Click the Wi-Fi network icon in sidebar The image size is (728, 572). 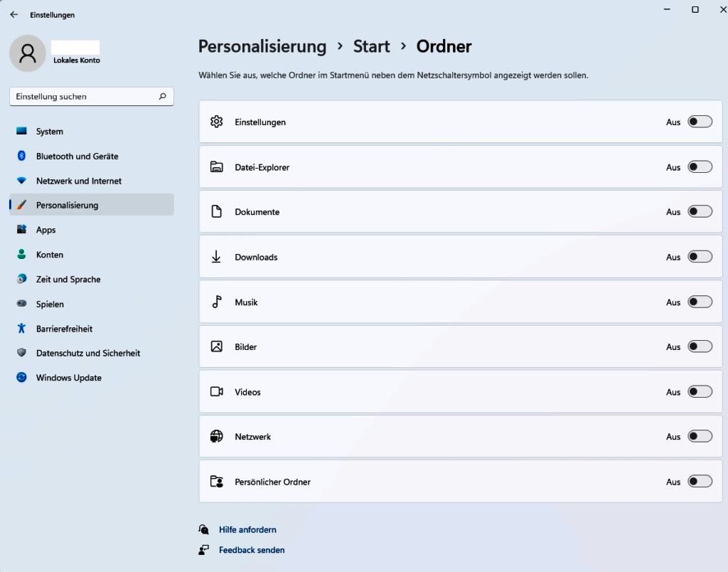[x=21, y=180]
